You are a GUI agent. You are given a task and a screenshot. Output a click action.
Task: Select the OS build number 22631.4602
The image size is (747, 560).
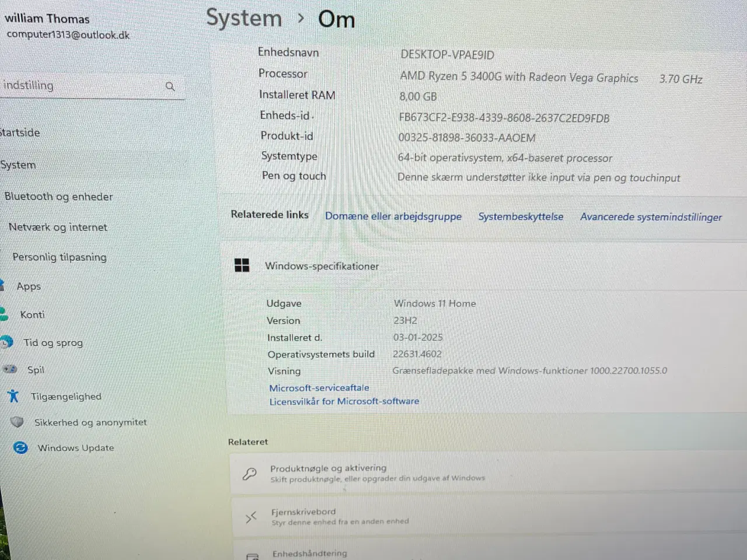coord(417,354)
